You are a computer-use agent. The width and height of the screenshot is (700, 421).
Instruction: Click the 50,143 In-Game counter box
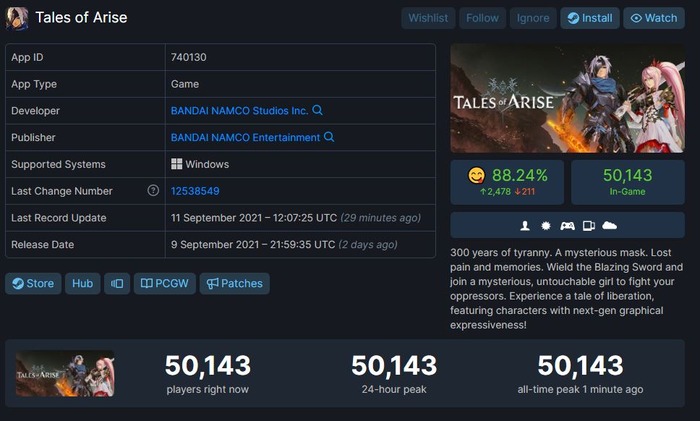point(628,182)
